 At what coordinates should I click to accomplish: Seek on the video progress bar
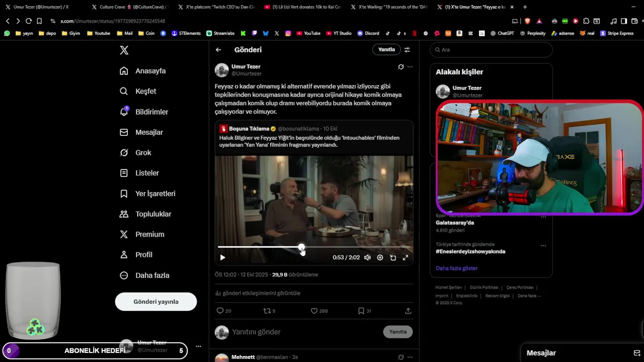(x=314, y=247)
